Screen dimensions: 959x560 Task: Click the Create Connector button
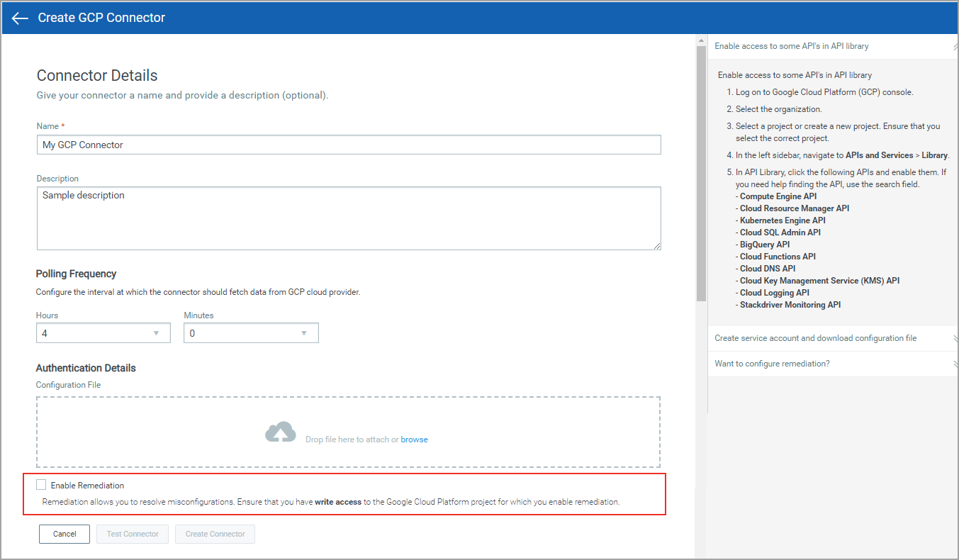click(x=215, y=534)
